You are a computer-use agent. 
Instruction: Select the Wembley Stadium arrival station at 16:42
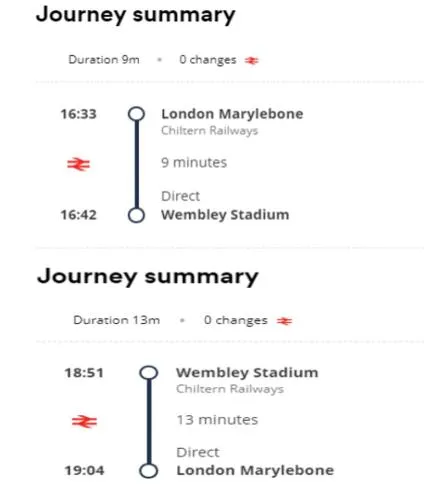tap(225, 215)
